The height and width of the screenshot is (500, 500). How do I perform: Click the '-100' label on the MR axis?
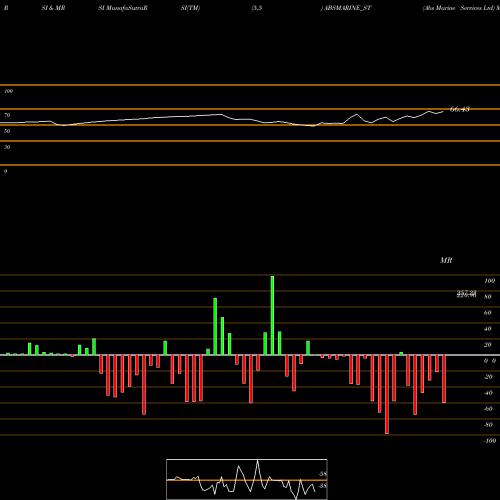coord(490,441)
